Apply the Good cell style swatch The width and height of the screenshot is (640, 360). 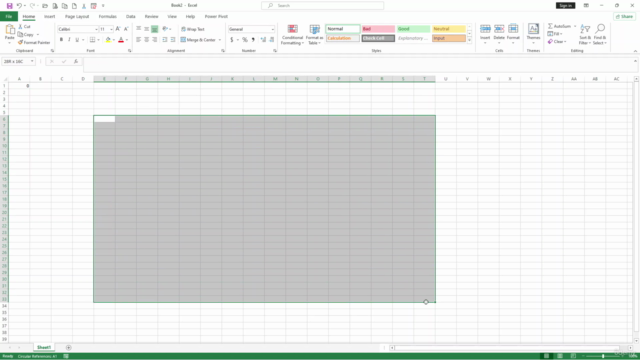click(x=413, y=29)
